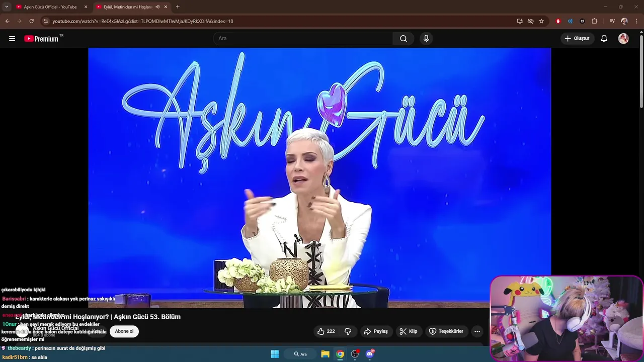Image resolution: width=644 pixels, height=362 pixels.
Task: Close the Eylül, Metin'den tab
Action: 166,7
